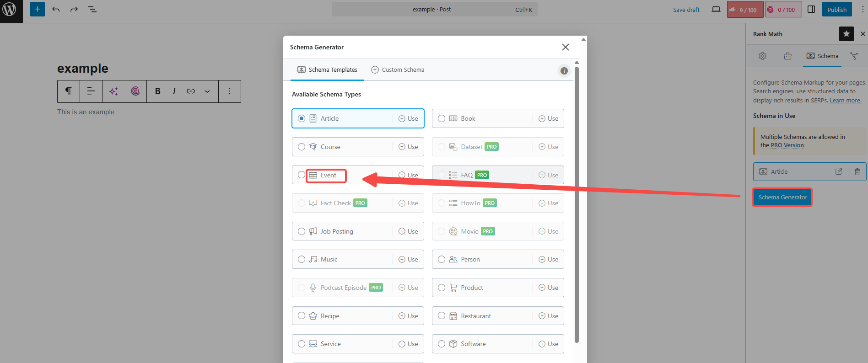This screenshot has height=363, width=868.
Task: Click the paragraph 'This is an example.'
Action: tap(86, 112)
